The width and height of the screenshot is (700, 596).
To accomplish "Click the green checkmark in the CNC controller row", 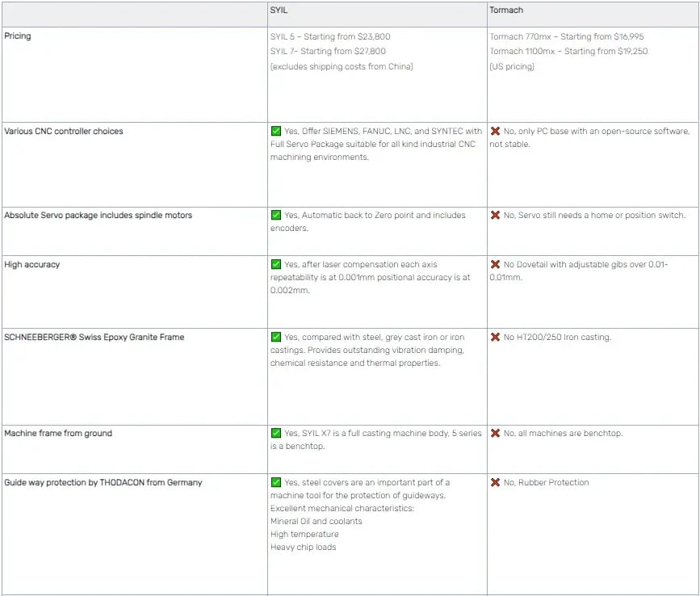I will tap(276, 131).
